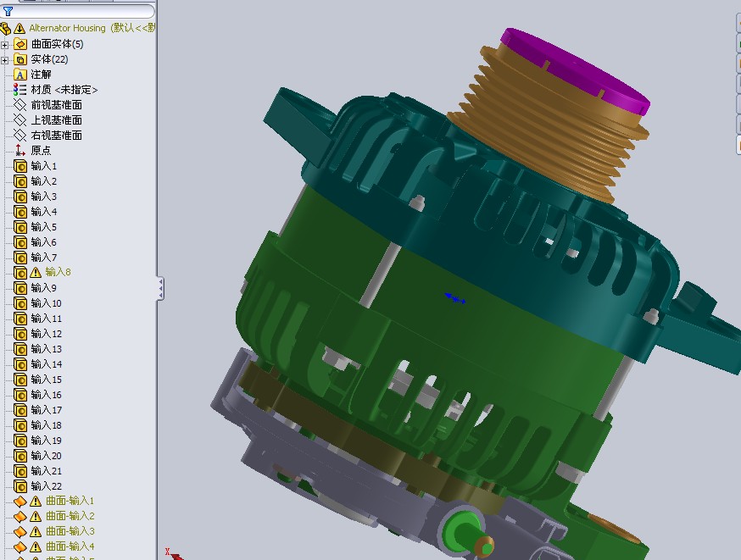Viewport: 741px width, 560px height.
Task: Select 右视基准面 plane
Action: [56, 135]
